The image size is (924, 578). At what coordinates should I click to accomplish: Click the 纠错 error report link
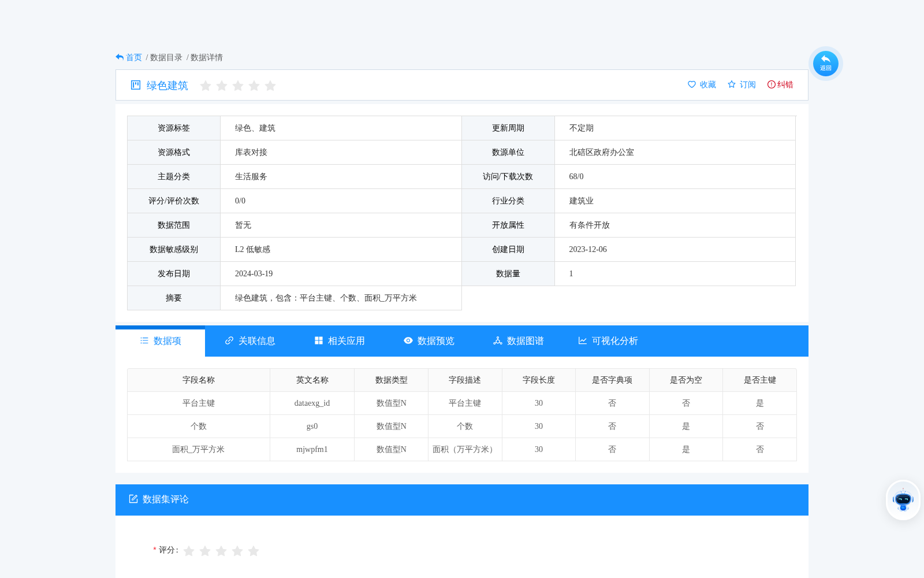coord(785,84)
